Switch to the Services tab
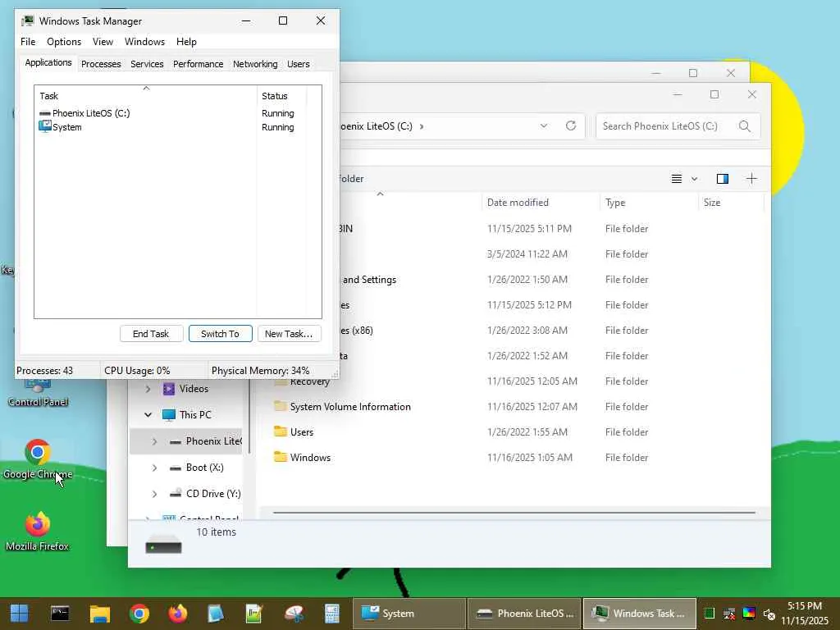The image size is (840, 630). click(147, 64)
